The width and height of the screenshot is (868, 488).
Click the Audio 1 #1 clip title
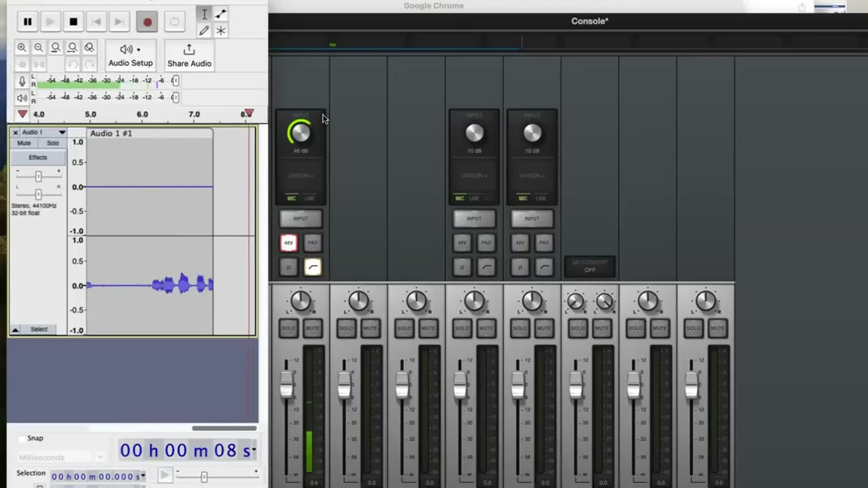111,133
